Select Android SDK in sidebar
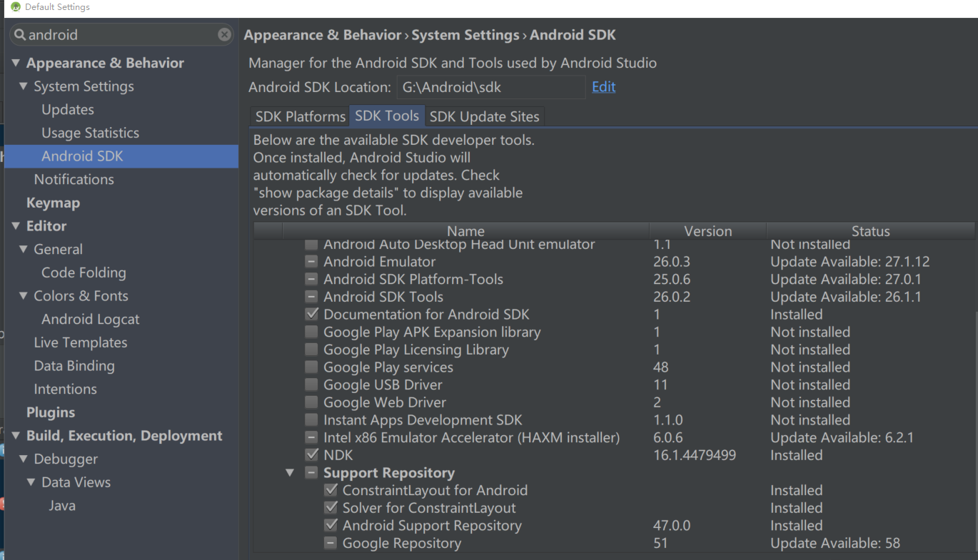978x560 pixels. [121, 156]
